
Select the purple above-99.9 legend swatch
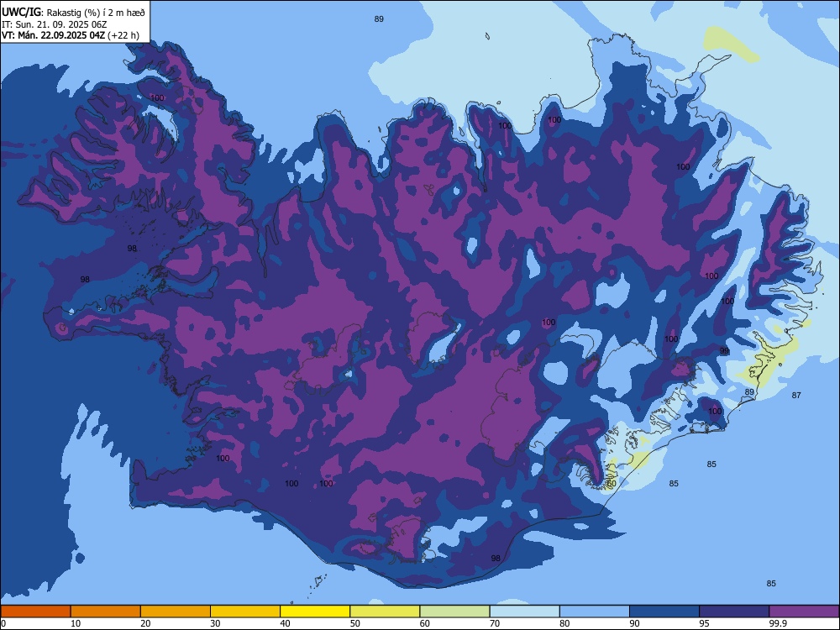pos(804,612)
